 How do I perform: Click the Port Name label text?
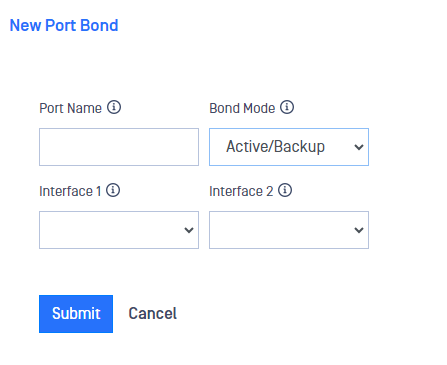(x=70, y=108)
